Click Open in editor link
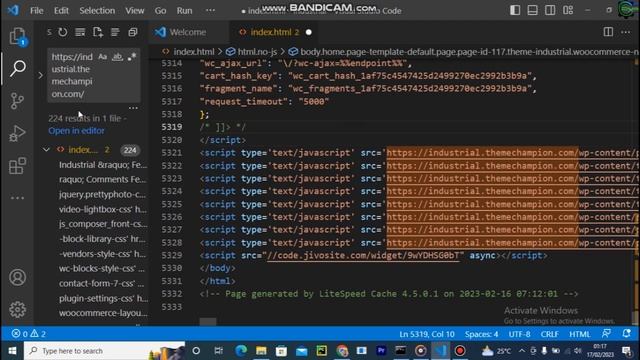Image resolution: width=640 pixels, height=360 pixels. [x=76, y=131]
